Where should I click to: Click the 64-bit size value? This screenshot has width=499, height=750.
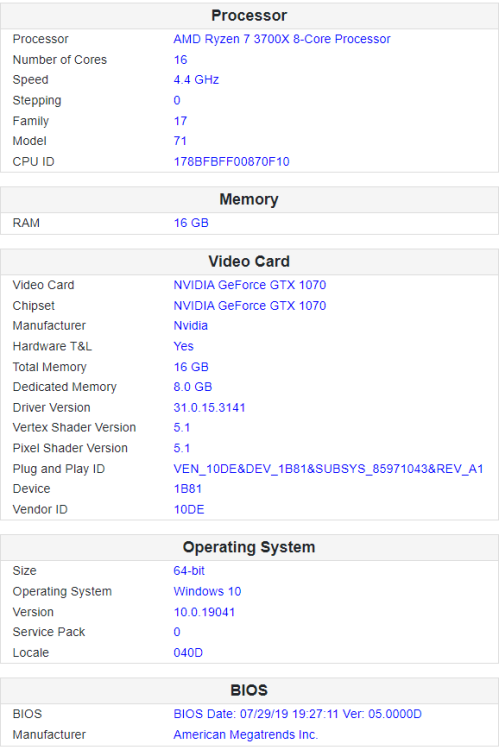[189, 571]
